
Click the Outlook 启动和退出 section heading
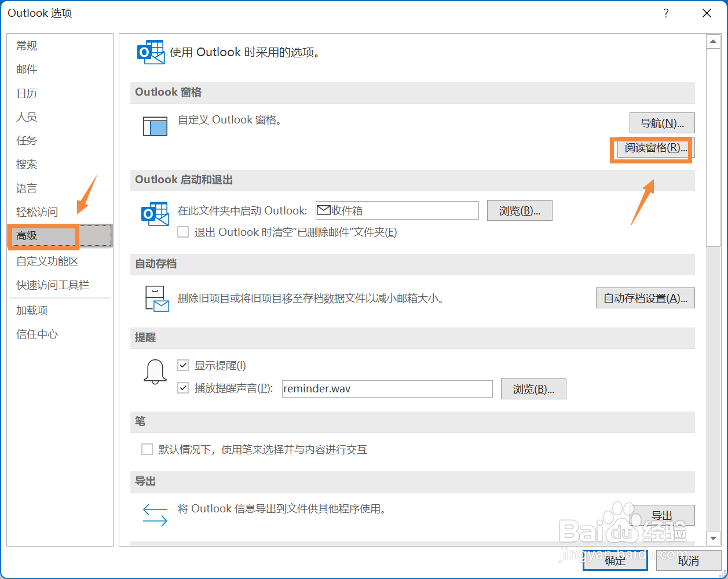184,180
